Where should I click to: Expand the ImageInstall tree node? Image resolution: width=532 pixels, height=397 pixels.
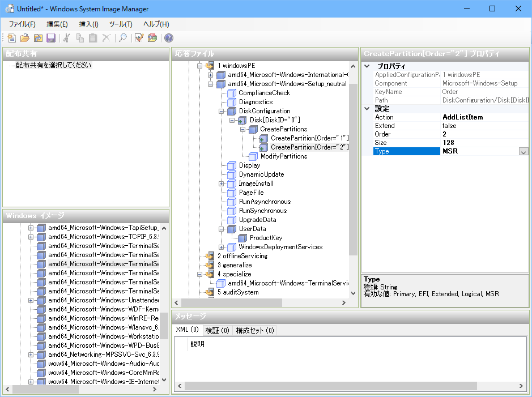pyautogui.click(x=221, y=183)
